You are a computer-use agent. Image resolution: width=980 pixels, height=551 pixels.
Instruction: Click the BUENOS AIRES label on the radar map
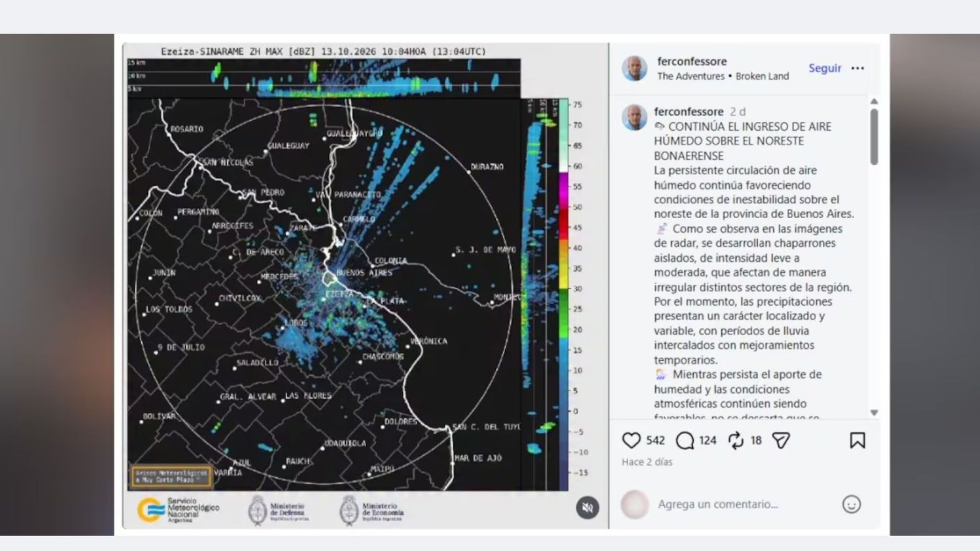[x=364, y=273]
